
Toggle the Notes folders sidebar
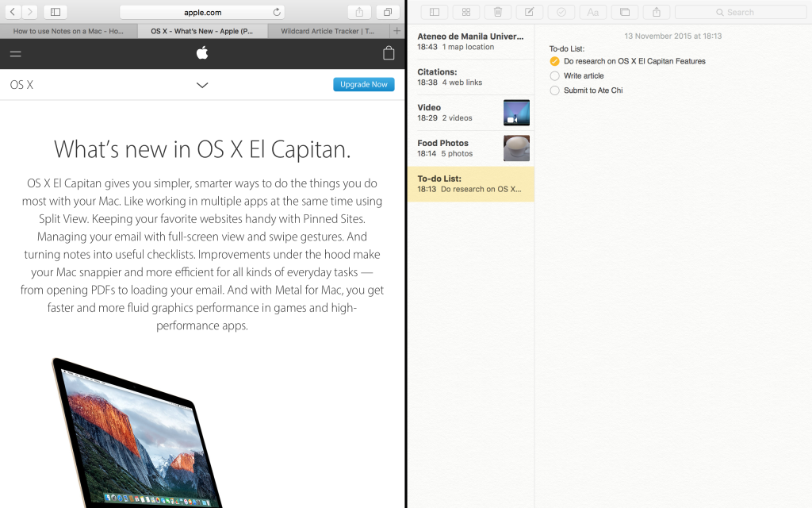pyautogui.click(x=435, y=12)
